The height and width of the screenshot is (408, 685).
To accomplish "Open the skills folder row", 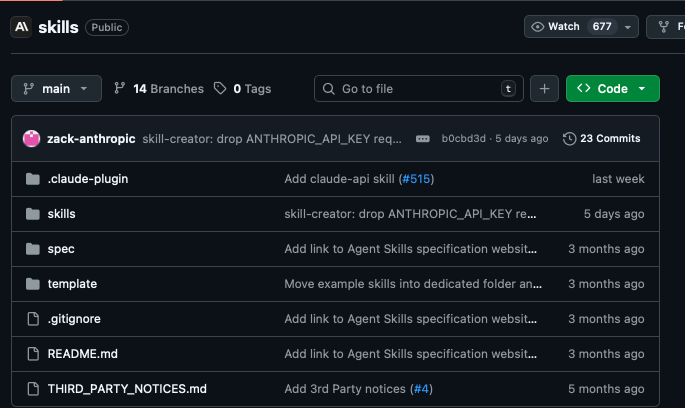I will [61, 214].
